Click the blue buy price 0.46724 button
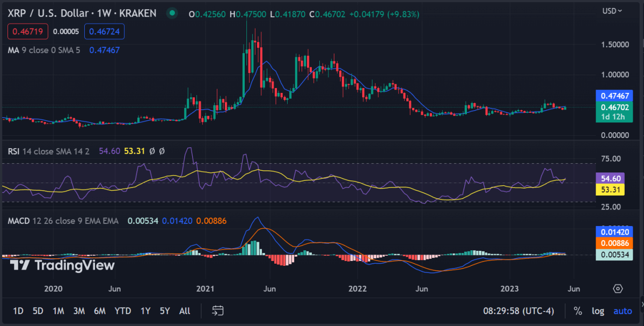 [x=104, y=32]
